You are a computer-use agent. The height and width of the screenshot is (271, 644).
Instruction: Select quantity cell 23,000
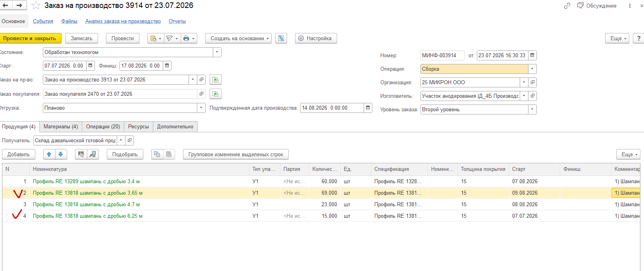pos(325,204)
